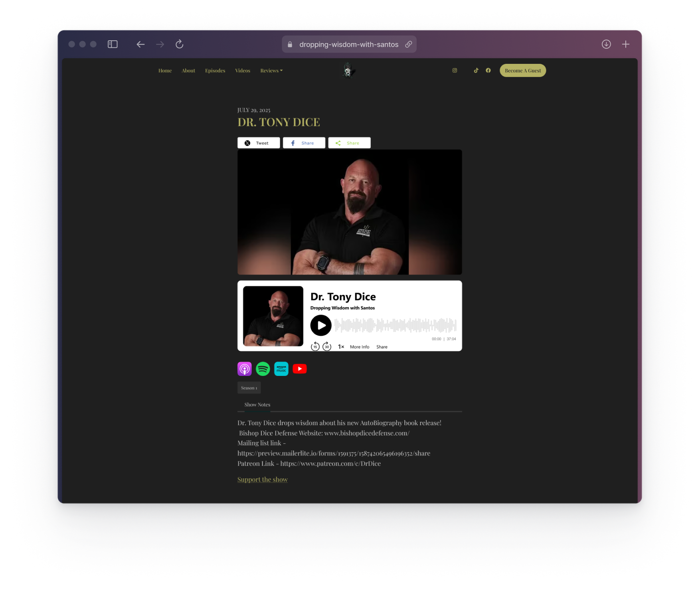Open the Episodes page
This screenshot has width=700, height=589.
click(x=215, y=71)
